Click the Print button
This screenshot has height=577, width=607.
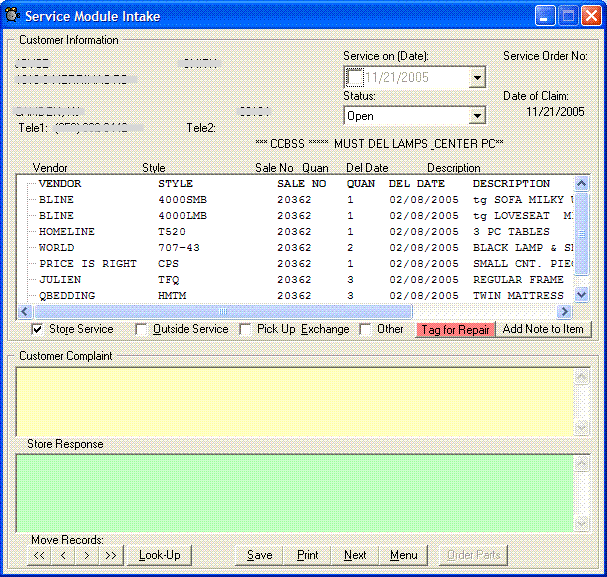point(308,555)
